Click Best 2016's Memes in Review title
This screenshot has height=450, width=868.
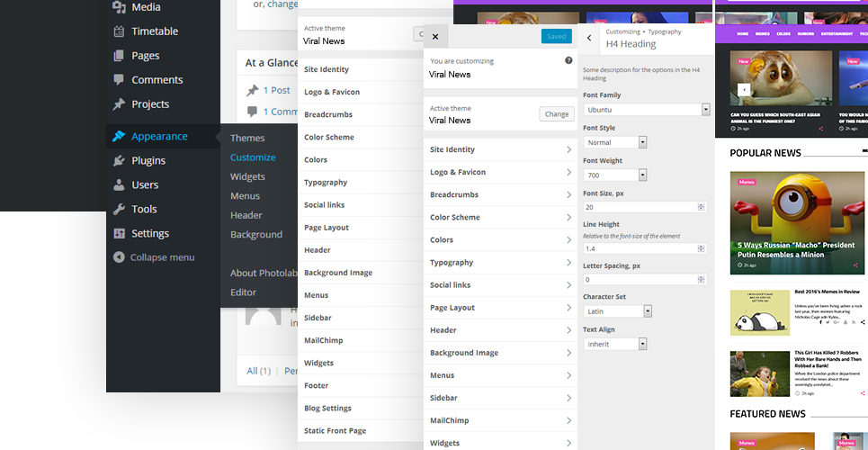tap(827, 292)
